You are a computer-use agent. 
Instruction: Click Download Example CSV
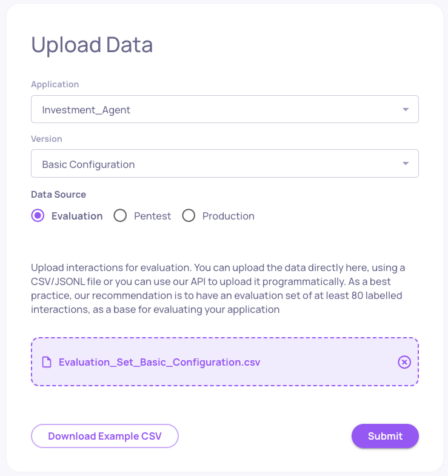coord(105,436)
